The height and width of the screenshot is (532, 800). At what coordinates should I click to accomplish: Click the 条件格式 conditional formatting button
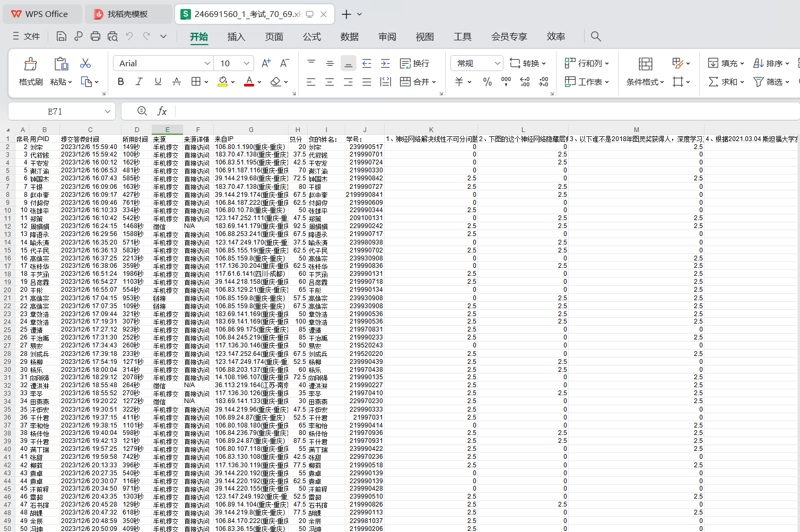coord(645,71)
